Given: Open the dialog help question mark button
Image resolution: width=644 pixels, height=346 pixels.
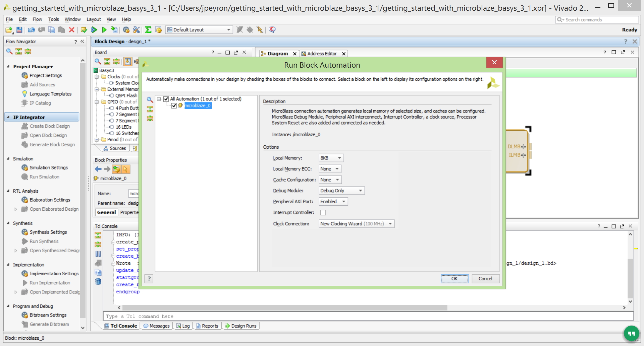Looking at the screenshot, I should tap(149, 279).
